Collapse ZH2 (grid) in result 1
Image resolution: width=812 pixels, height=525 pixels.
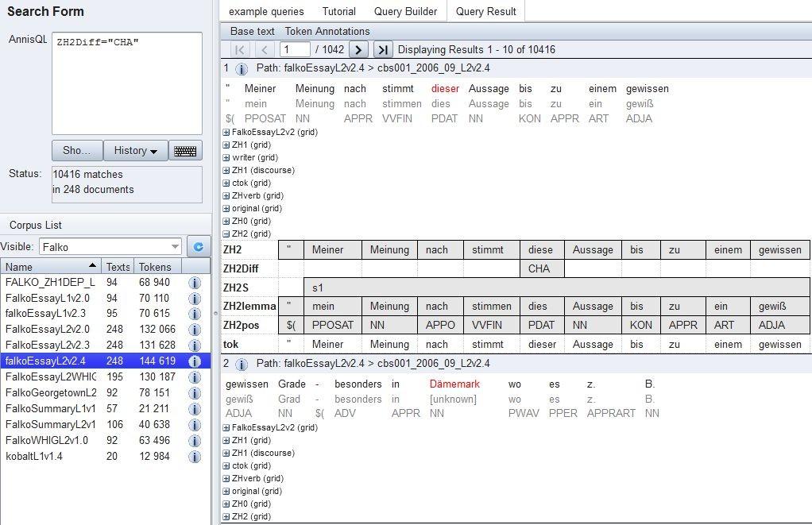pos(226,234)
